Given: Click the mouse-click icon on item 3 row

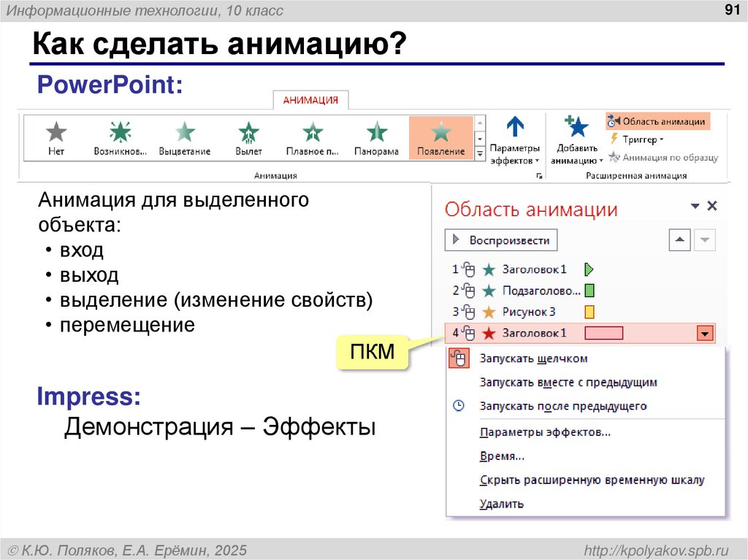Looking at the screenshot, I should 468,312.
